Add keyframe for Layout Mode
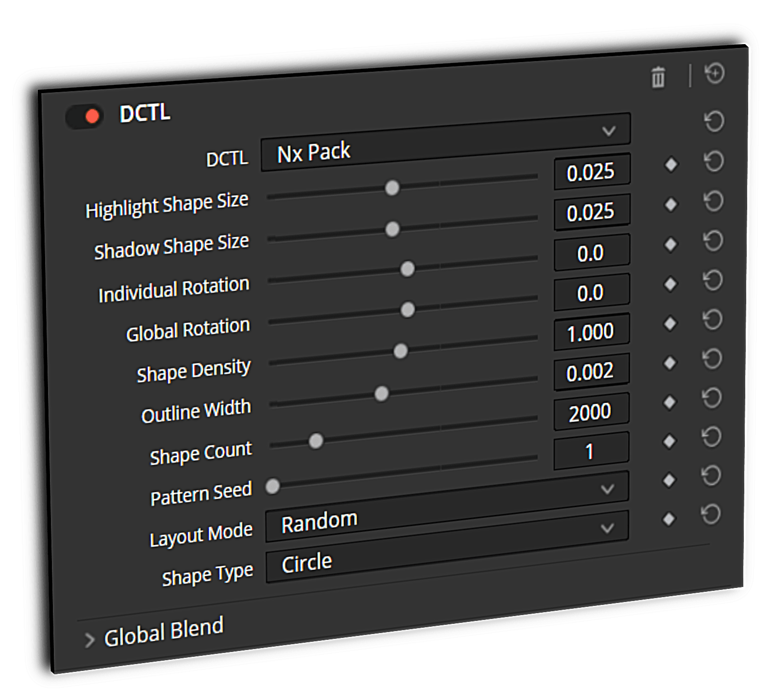Image resolution: width=770 pixels, height=700 pixels. click(x=669, y=480)
